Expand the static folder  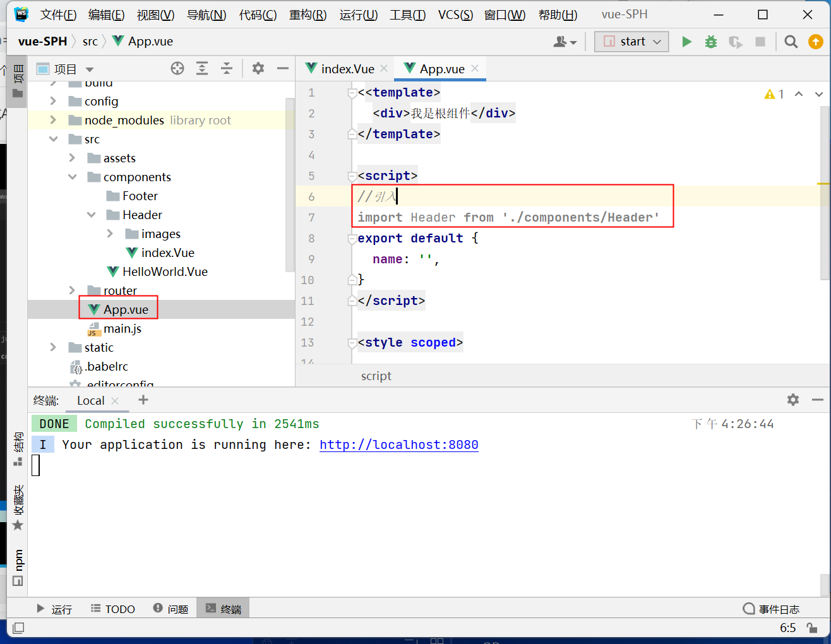coord(53,347)
